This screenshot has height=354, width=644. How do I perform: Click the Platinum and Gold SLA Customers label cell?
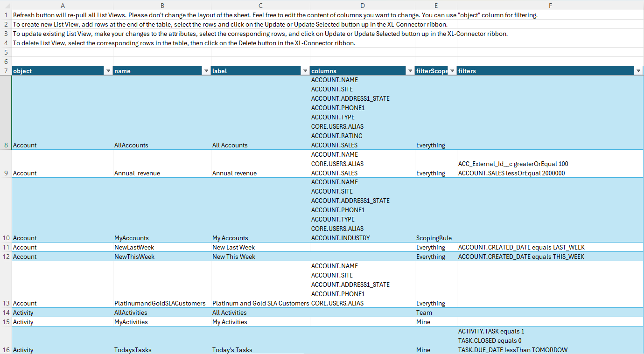tap(260, 303)
